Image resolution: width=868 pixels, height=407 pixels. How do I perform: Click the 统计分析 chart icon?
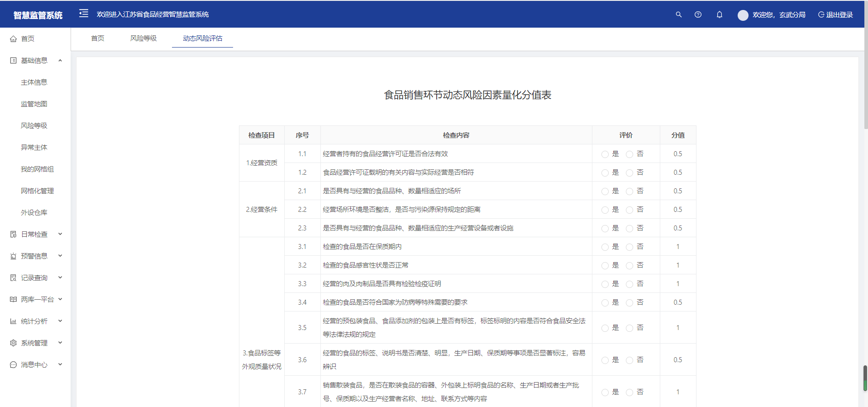pos(14,321)
